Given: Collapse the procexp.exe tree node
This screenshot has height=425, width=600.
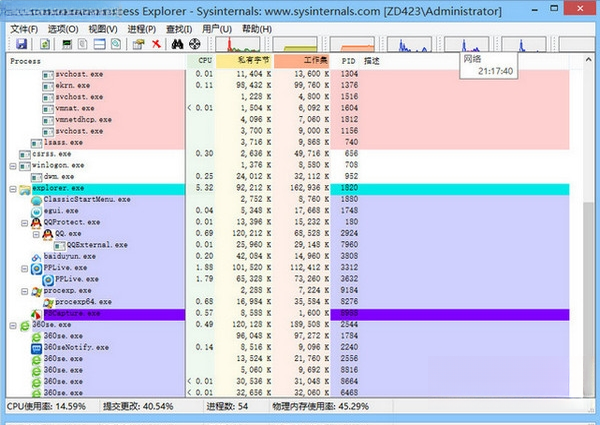Looking at the screenshot, I should click(24, 291).
